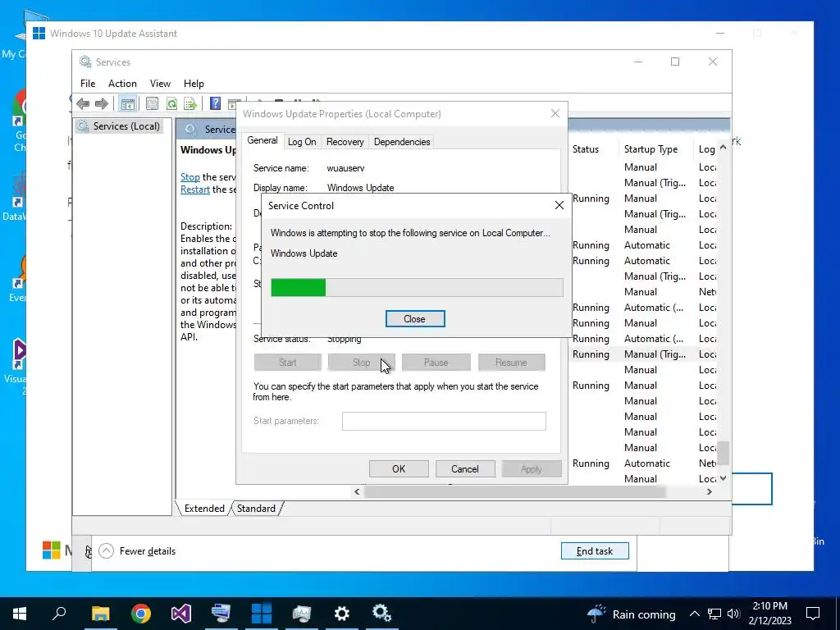Click the services list vertical scrollbar thumb
This screenshot has width=840, height=630.
pyautogui.click(x=724, y=453)
